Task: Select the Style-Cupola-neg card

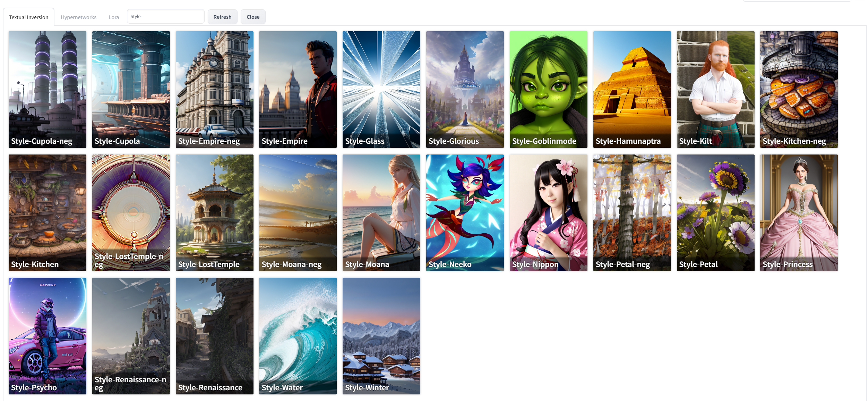Action: tap(48, 90)
